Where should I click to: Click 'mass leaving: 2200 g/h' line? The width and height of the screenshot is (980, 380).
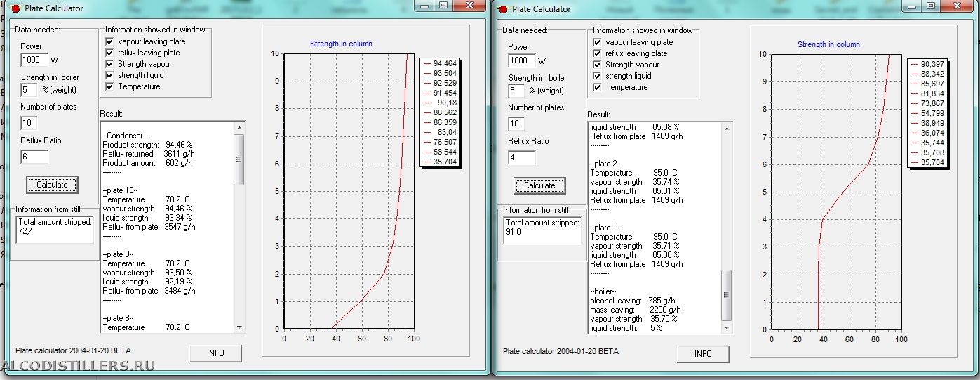pyautogui.click(x=636, y=309)
